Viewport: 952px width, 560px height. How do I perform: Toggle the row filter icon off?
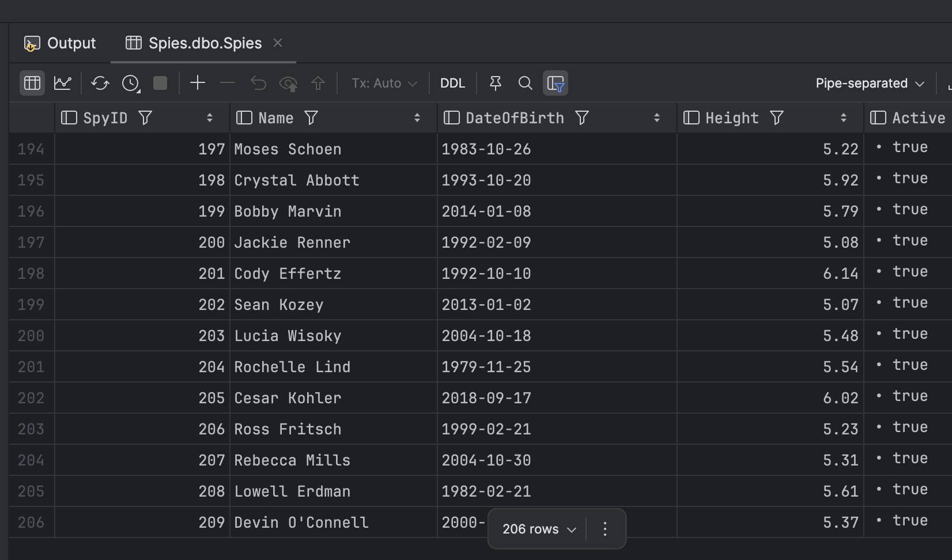(x=555, y=82)
